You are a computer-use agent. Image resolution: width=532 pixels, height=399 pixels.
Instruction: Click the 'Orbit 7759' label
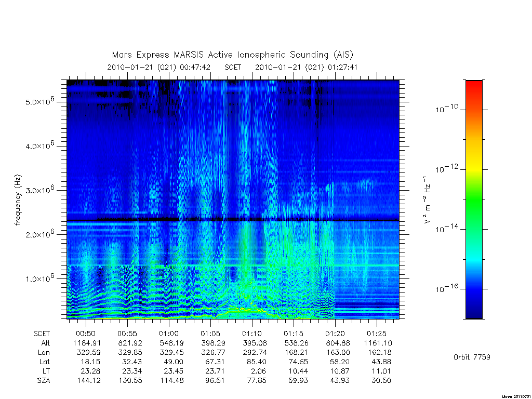(x=472, y=357)
